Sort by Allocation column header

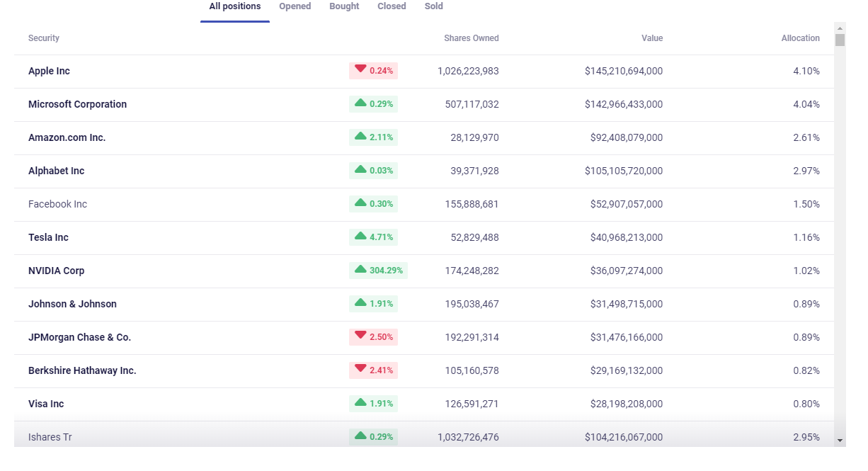(x=800, y=38)
